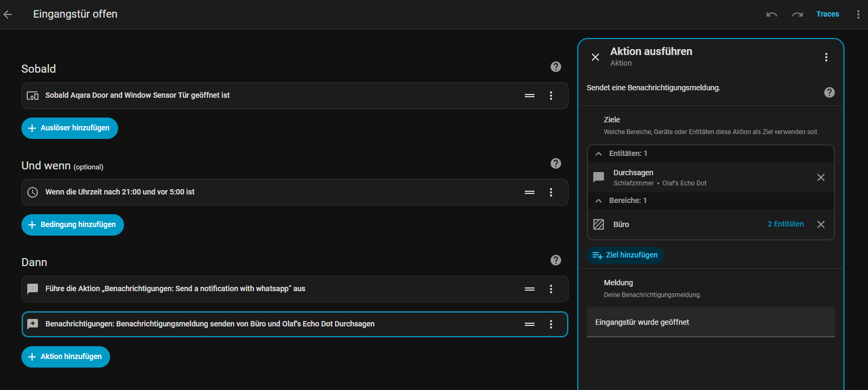The width and height of the screenshot is (868, 390).
Task: Add a new action with Aktion hinzufügen
Action: (66, 357)
